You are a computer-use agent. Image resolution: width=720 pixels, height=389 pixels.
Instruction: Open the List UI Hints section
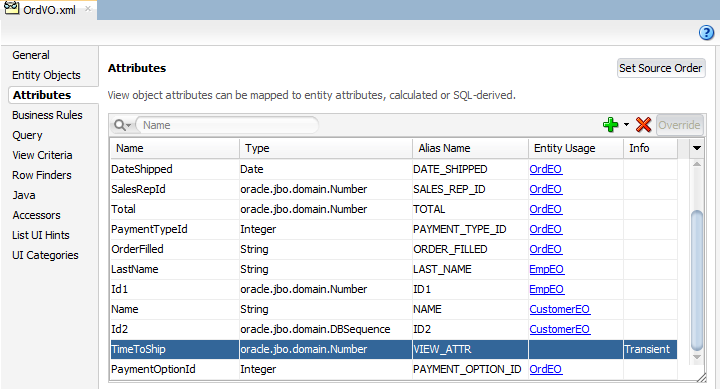41,235
